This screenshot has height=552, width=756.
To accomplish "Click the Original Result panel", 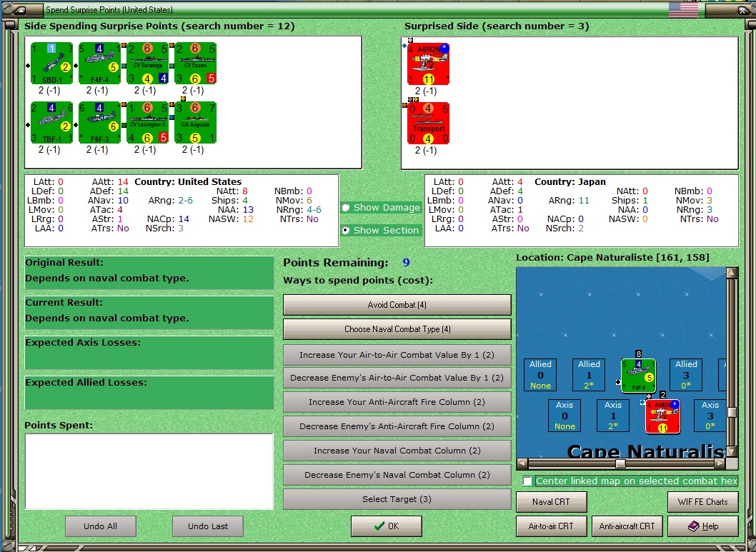I will tap(149, 273).
